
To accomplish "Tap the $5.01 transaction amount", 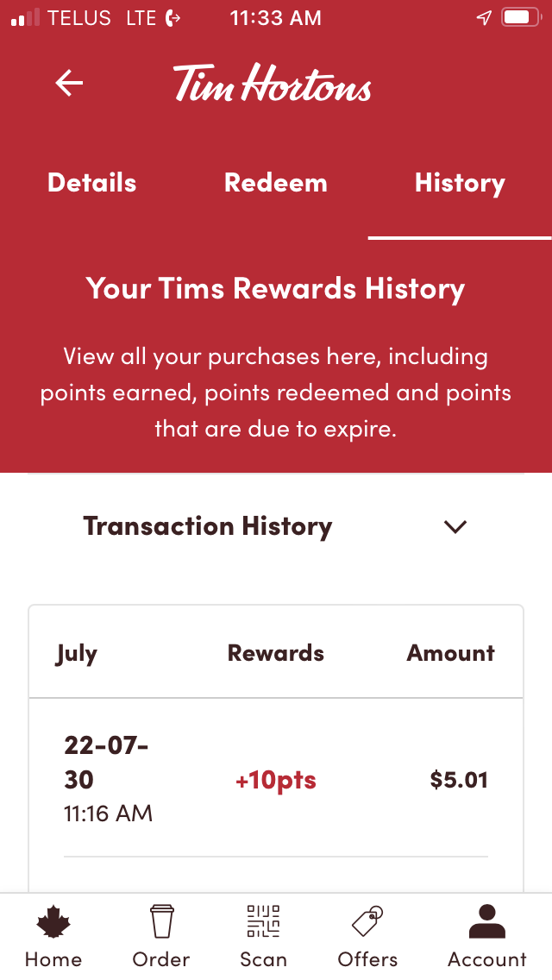I will tap(459, 781).
